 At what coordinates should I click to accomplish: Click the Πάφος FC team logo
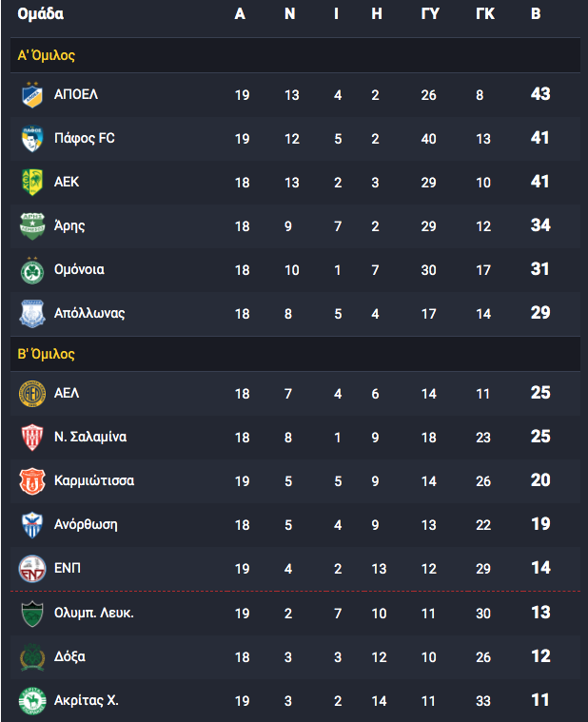[x=32, y=138]
